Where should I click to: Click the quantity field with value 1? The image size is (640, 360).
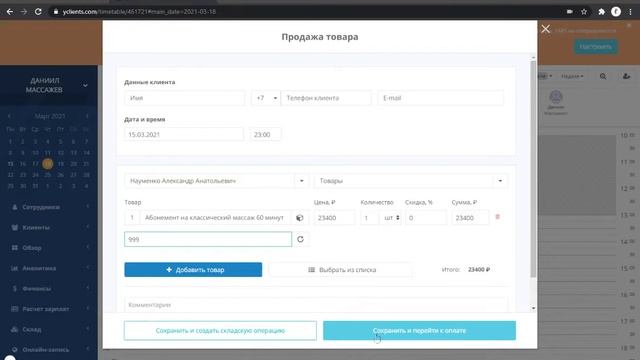coord(369,218)
